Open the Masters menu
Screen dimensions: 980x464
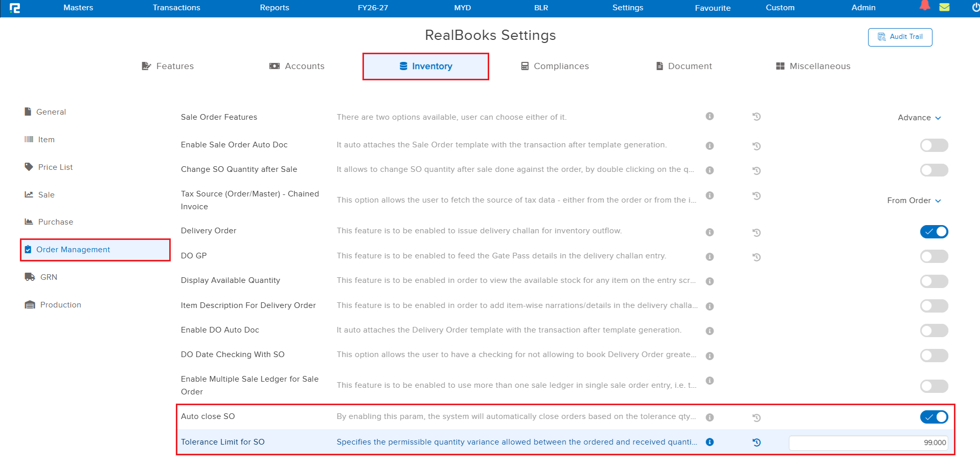coord(78,8)
